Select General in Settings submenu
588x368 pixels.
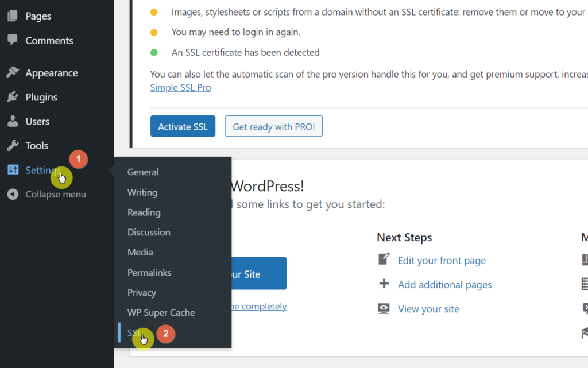[143, 172]
